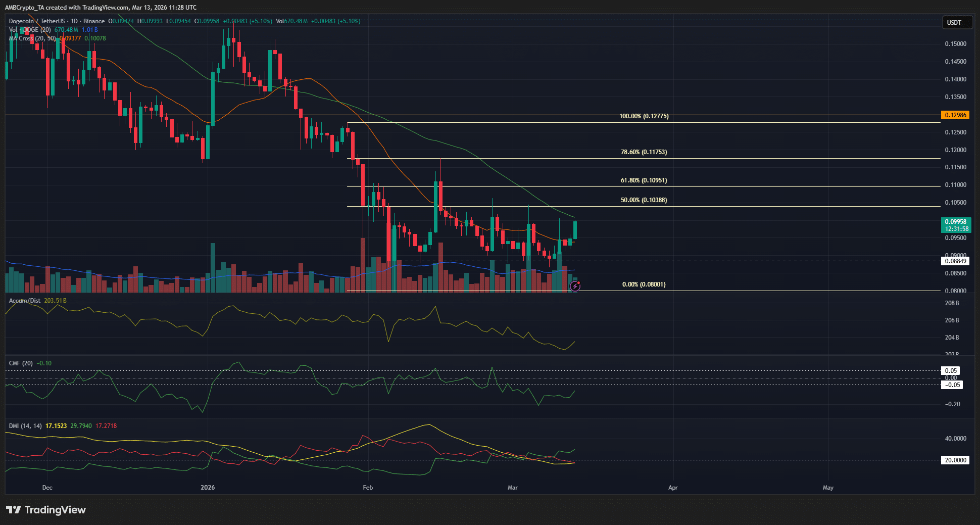The height and width of the screenshot is (525, 980).
Task: Click Mar on the time axis
Action: (x=512, y=488)
